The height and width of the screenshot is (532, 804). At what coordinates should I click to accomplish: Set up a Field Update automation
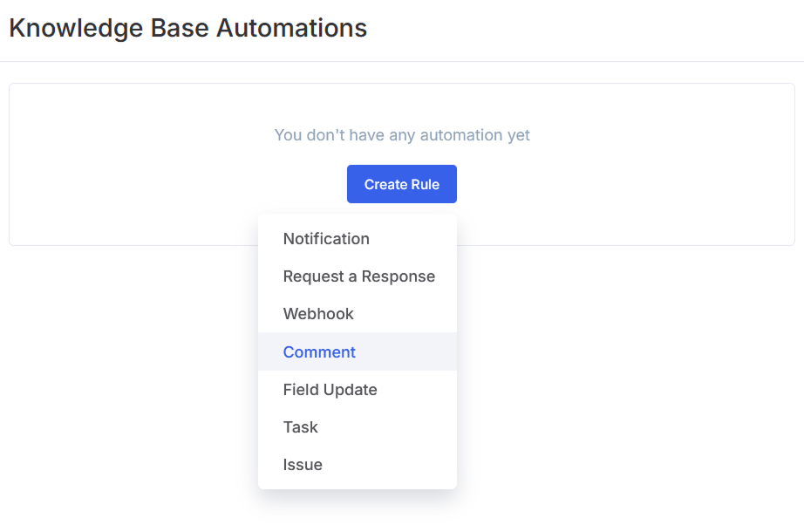[x=330, y=390]
